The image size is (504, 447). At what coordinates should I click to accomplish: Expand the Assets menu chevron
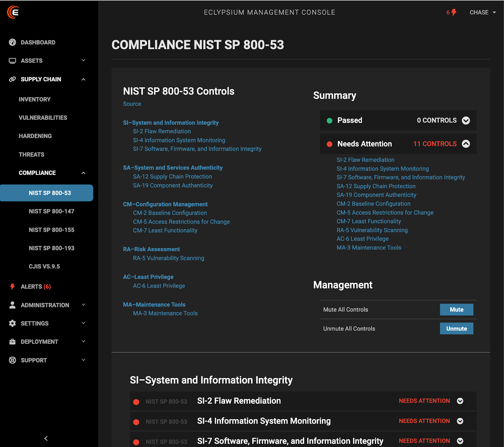83,60
